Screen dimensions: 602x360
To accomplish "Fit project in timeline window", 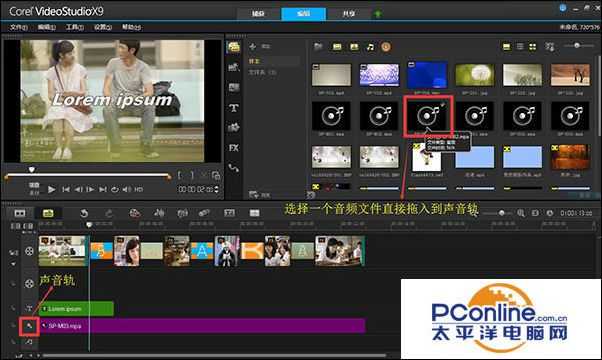I will [535, 213].
